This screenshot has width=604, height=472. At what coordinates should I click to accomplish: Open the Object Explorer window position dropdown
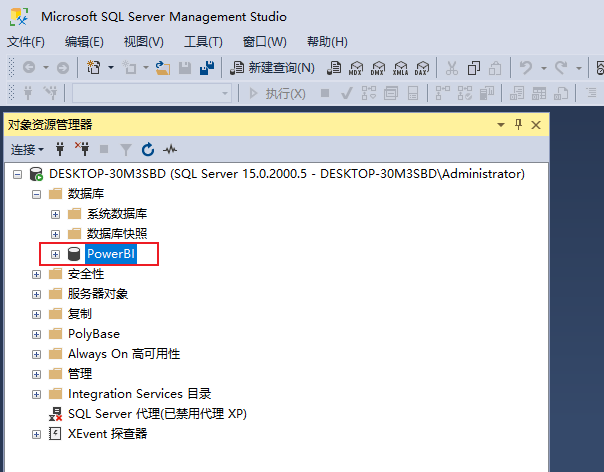coord(501,125)
